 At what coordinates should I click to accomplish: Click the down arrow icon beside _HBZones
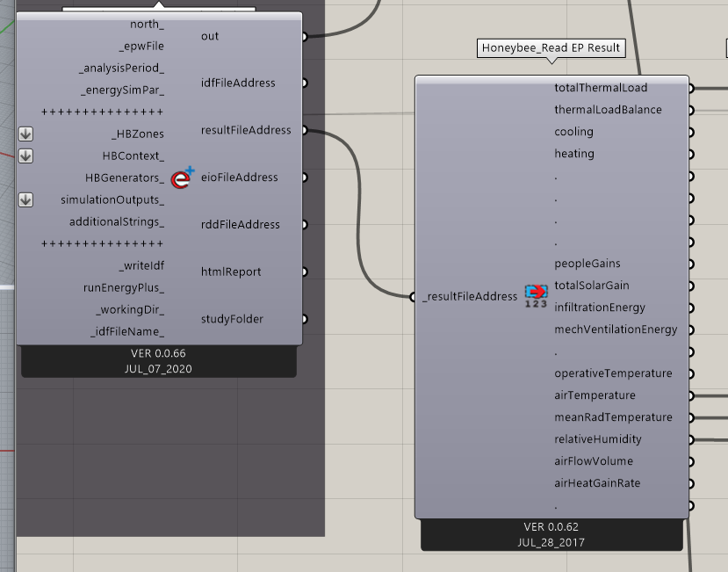point(26,134)
